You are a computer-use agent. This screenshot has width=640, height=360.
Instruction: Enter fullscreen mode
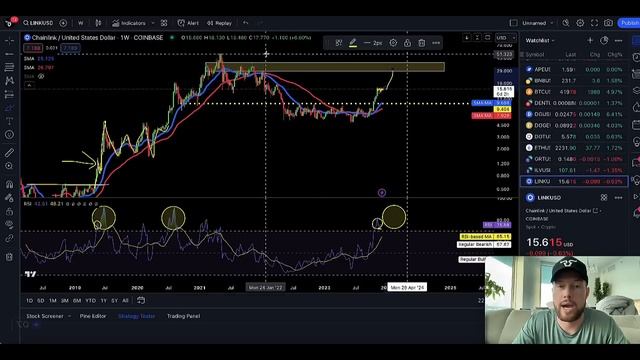[594, 23]
